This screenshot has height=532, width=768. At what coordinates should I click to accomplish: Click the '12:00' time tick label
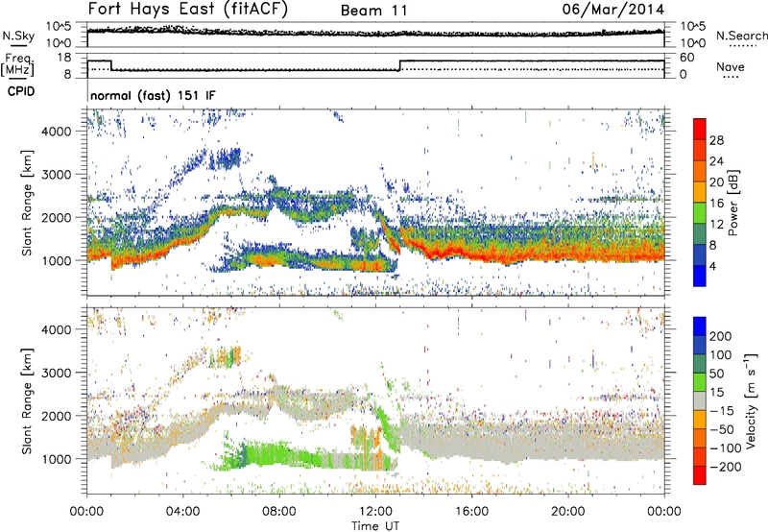click(375, 512)
